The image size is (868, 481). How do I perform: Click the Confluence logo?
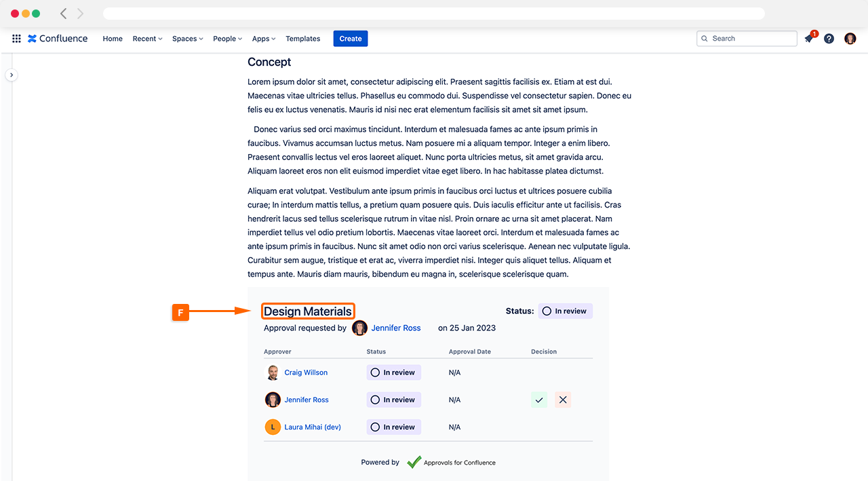click(58, 39)
